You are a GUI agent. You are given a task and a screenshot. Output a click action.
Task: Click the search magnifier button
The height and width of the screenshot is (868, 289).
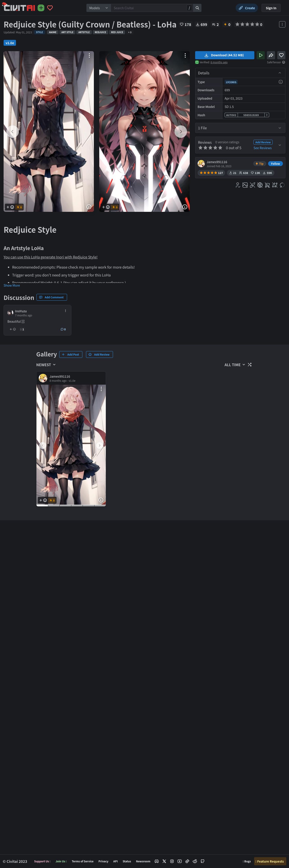[197, 8]
